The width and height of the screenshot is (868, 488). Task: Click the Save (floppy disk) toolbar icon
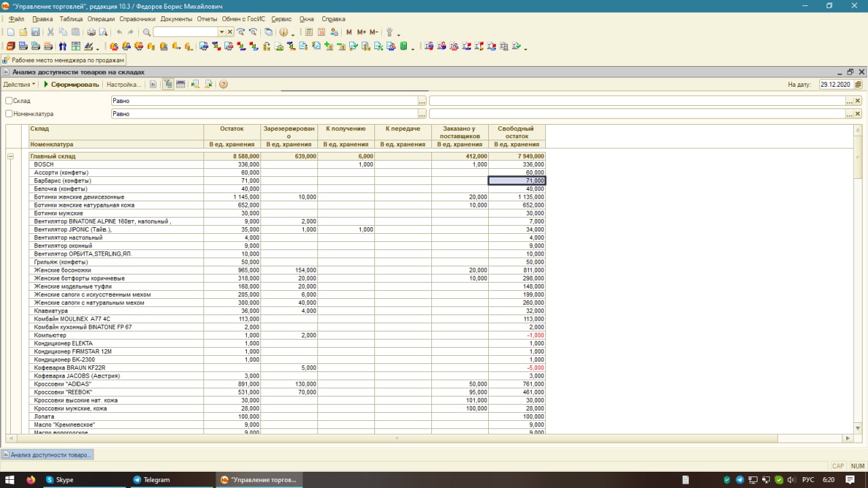coord(35,33)
